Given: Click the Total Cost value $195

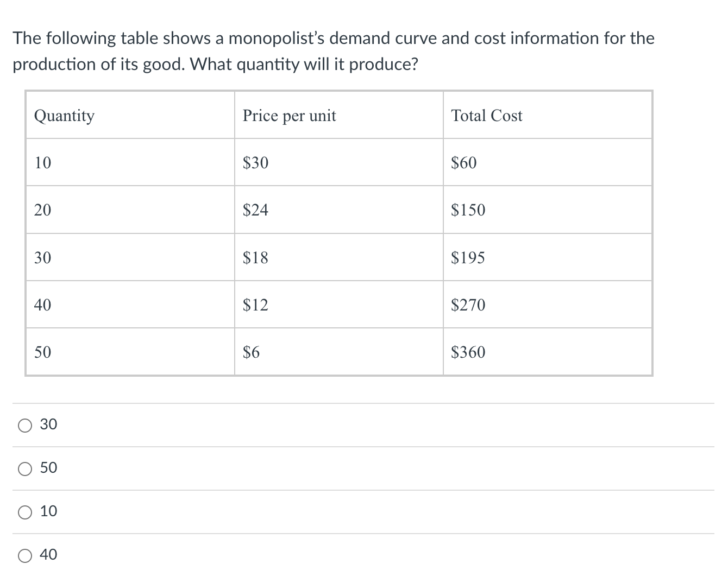Looking at the screenshot, I should [x=468, y=257].
